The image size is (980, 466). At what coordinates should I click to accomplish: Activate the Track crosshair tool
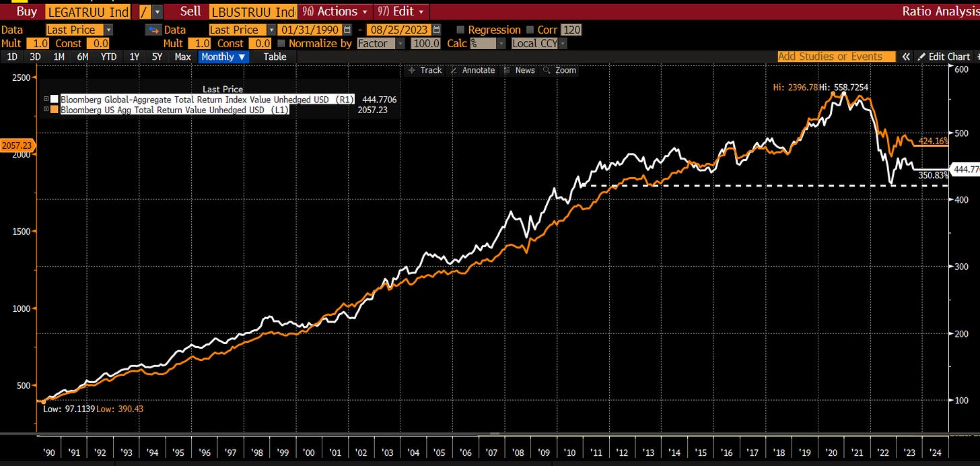(x=425, y=70)
